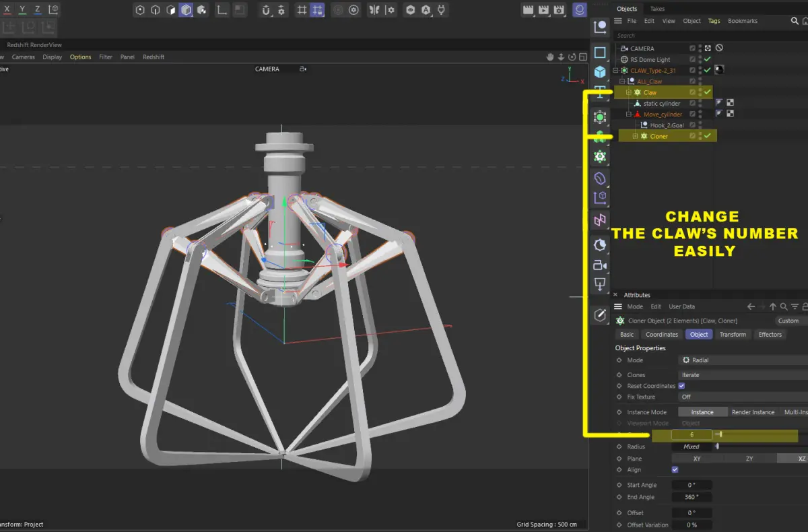Screen dimensions: 808x532
Task: Select the MoGraph gear cloner palette icon
Action: coord(600,156)
